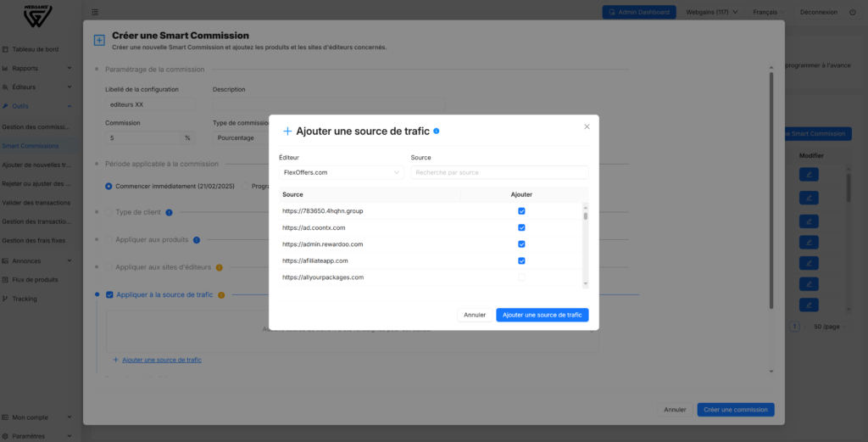Click the Annonces icon in sidebar
The width and height of the screenshot is (868, 442).
click(5, 261)
